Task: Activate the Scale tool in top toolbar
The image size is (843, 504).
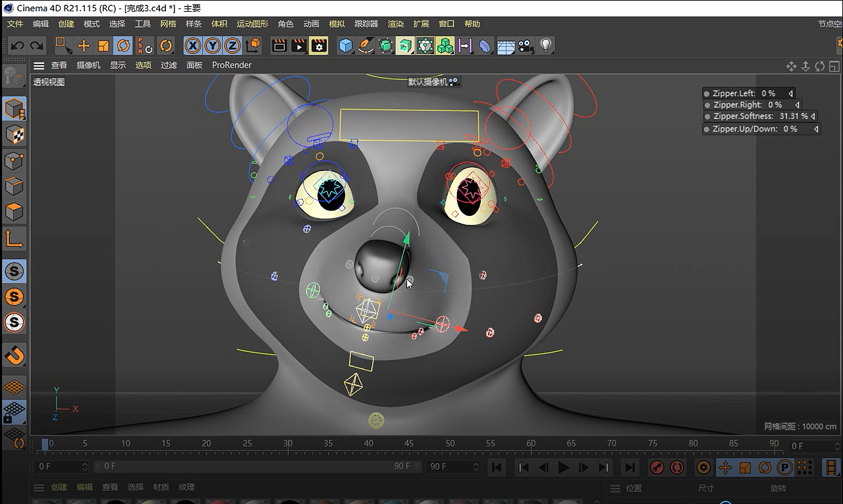Action: click(x=103, y=45)
